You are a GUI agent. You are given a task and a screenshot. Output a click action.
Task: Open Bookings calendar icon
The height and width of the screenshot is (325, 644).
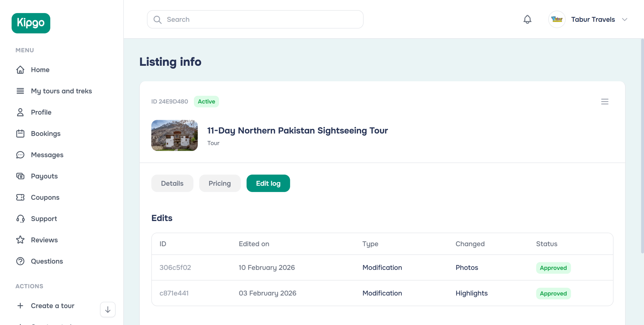20,134
